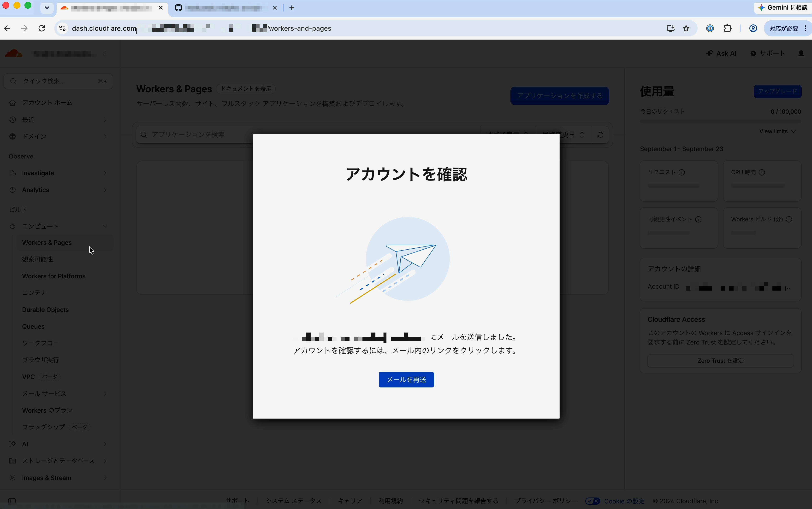The width and height of the screenshot is (812, 509).
Task: Expand Images & Stream in the sidebar
Action: click(58, 478)
